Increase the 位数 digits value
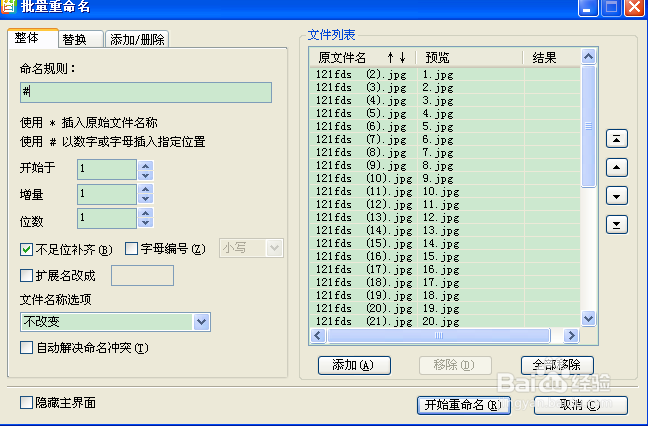 click(x=145, y=213)
